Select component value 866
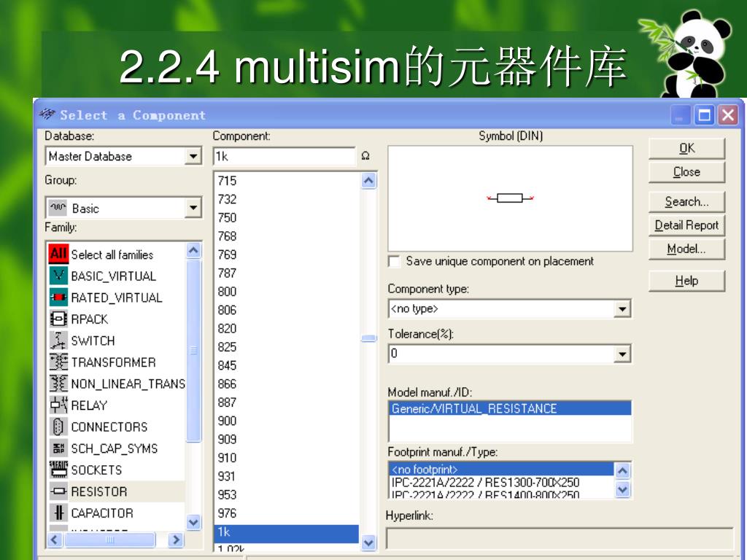The height and width of the screenshot is (560, 747). click(286, 384)
